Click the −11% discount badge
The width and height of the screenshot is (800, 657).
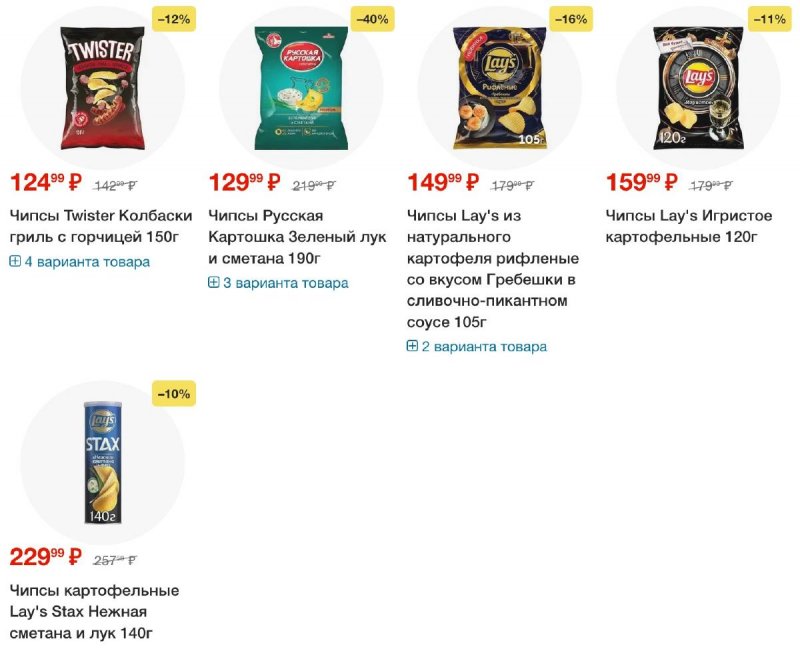tap(770, 19)
